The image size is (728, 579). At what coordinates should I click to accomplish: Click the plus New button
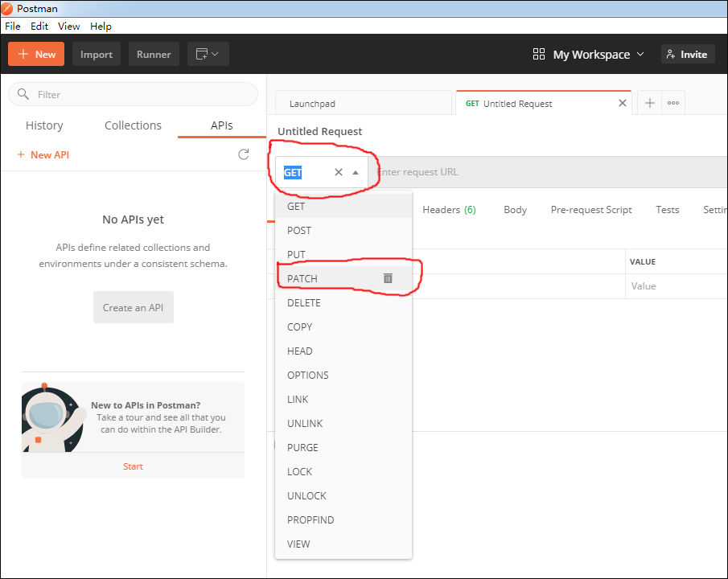(36, 54)
